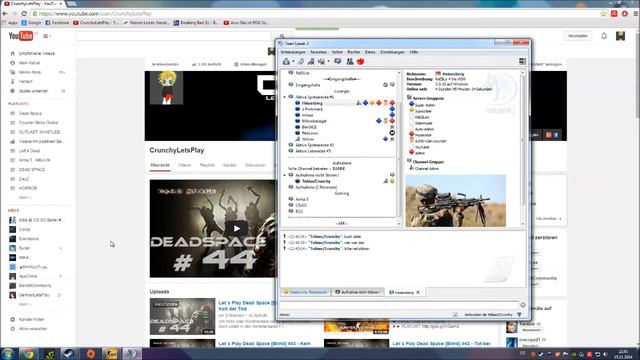Open the emoticon picker beside the chat input
640x360 pixels.
pos(523,305)
